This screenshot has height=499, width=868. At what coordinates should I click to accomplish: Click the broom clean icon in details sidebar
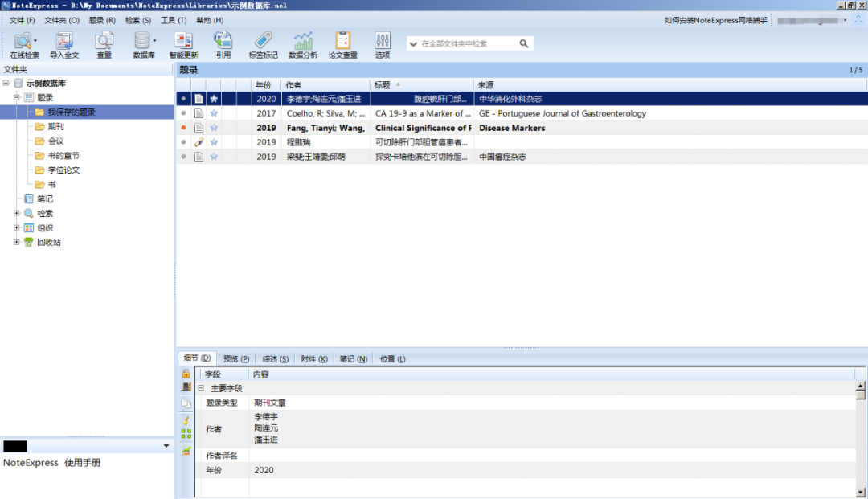tap(186, 420)
